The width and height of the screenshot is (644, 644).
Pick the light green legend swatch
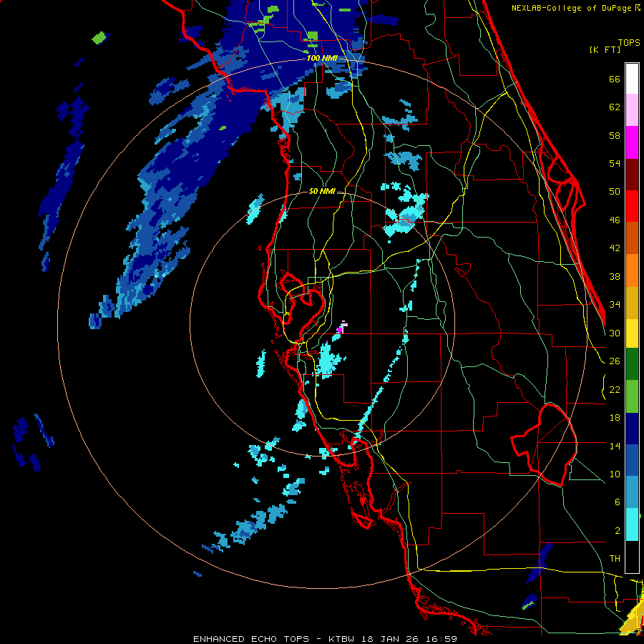pyautogui.click(x=632, y=396)
